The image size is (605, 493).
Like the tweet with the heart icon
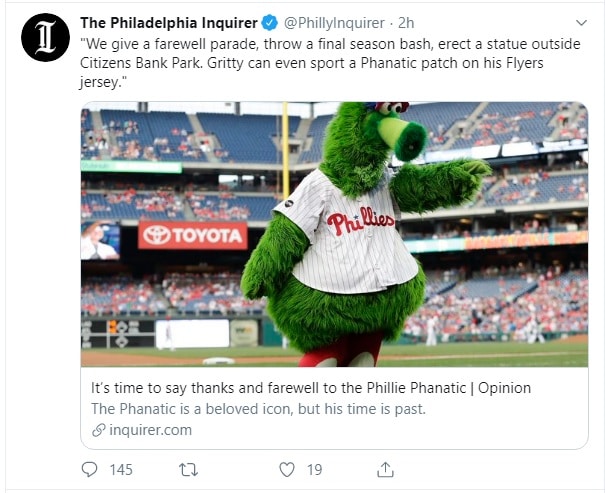pos(287,468)
